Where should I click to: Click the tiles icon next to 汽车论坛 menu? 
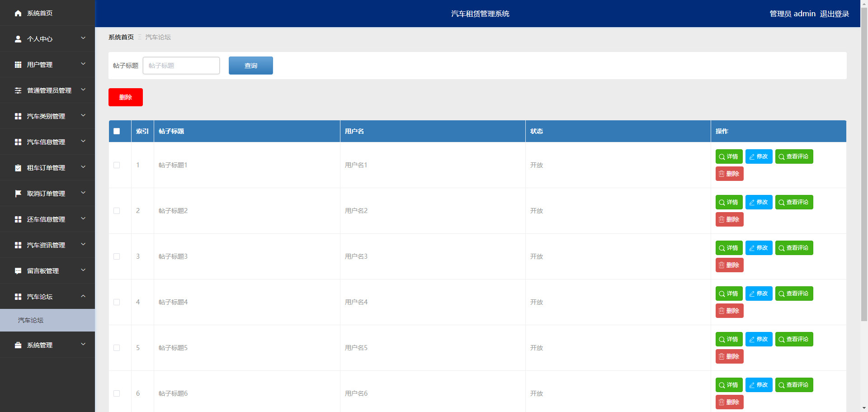coord(18,297)
